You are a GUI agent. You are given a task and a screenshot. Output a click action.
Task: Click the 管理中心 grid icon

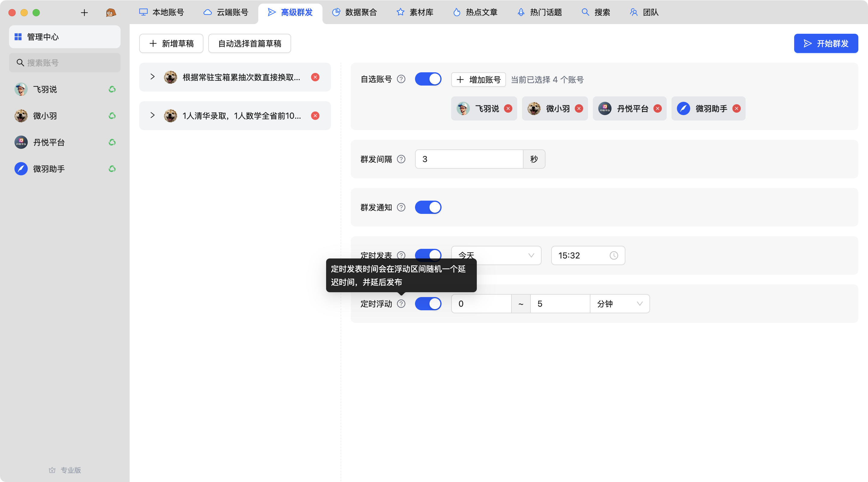[18, 37]
